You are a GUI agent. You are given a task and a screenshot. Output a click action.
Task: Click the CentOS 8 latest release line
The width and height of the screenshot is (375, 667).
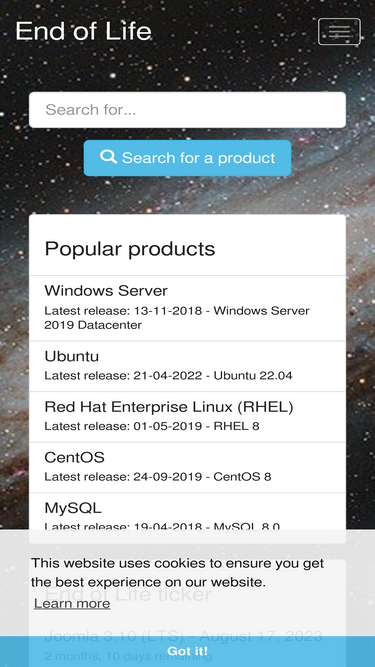[158, 476]
